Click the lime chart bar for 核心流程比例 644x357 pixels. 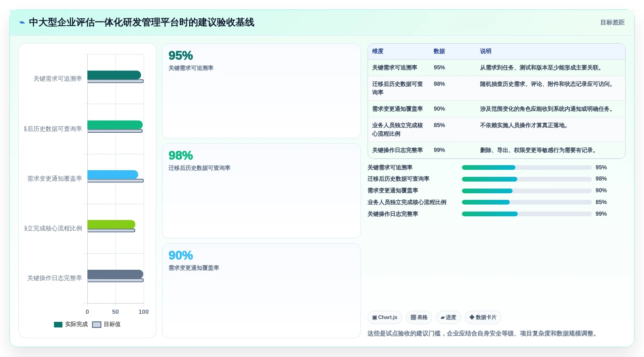pos(111,224)
